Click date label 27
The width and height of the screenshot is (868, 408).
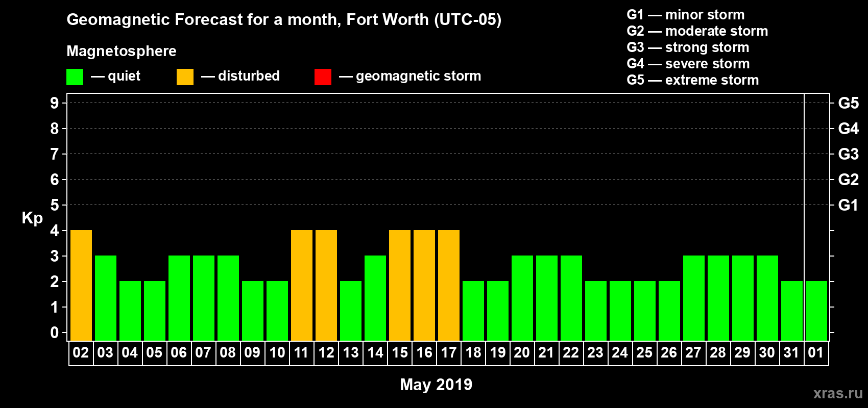pos(693,353)
